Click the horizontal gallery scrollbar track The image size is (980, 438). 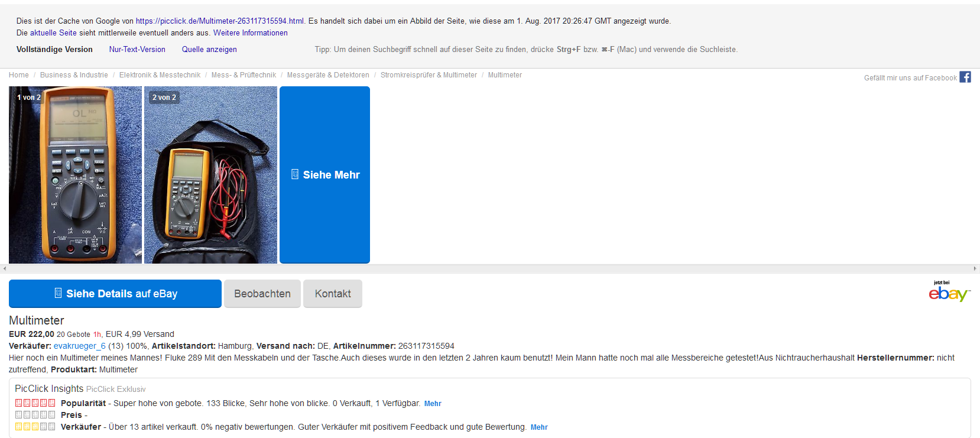pos(490,268)
